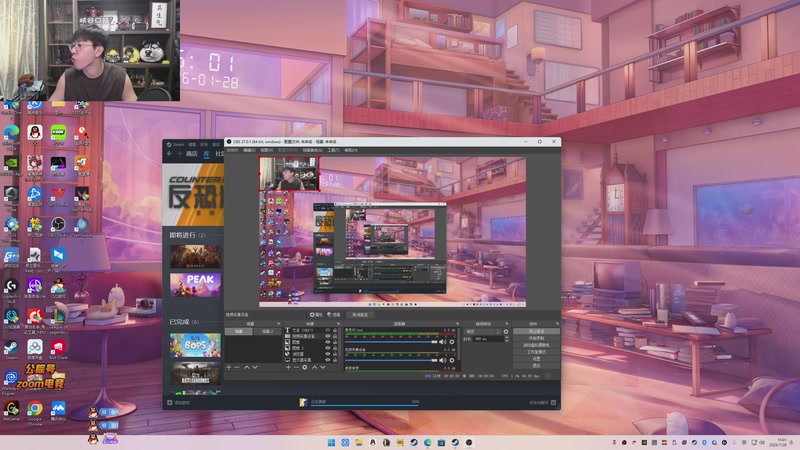The width and height of the screenshot is (800, 450).
Task: Click the 退出 button in OBS controls
Action: tap(536, 366)
